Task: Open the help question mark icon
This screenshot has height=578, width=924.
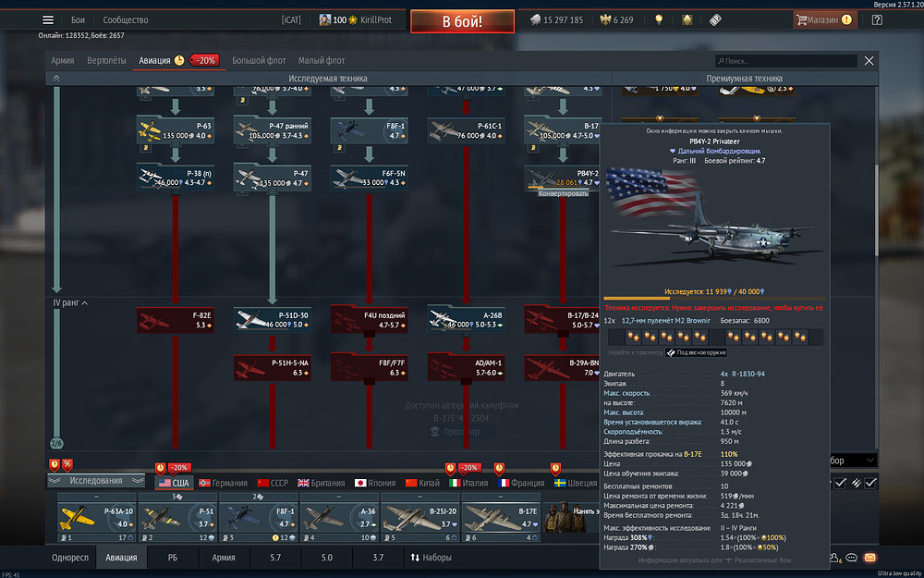Action: click(877, 20)
